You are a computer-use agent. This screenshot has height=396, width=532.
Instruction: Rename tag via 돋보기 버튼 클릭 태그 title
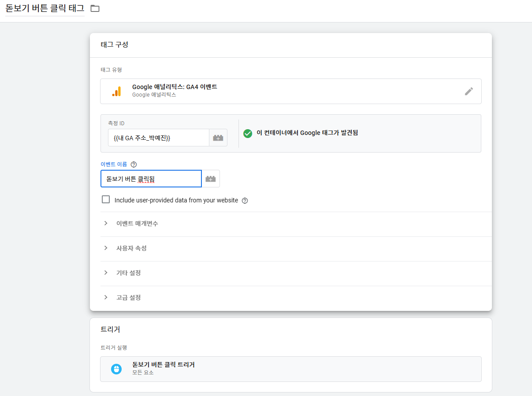coord(45,8)
